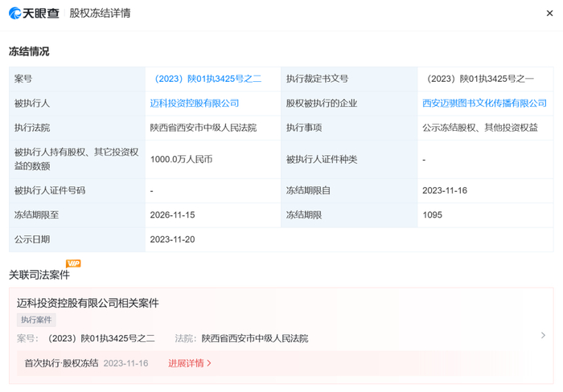The image size is (563, 392).
Task: Select freeze end date 2026-11-15
Action: pos(172,214)
